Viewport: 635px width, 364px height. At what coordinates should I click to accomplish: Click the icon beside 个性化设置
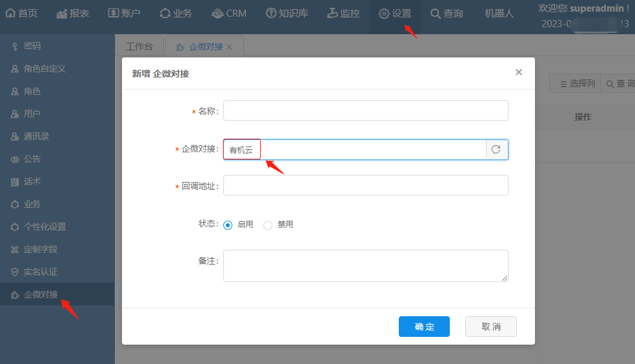click(15, 227)
